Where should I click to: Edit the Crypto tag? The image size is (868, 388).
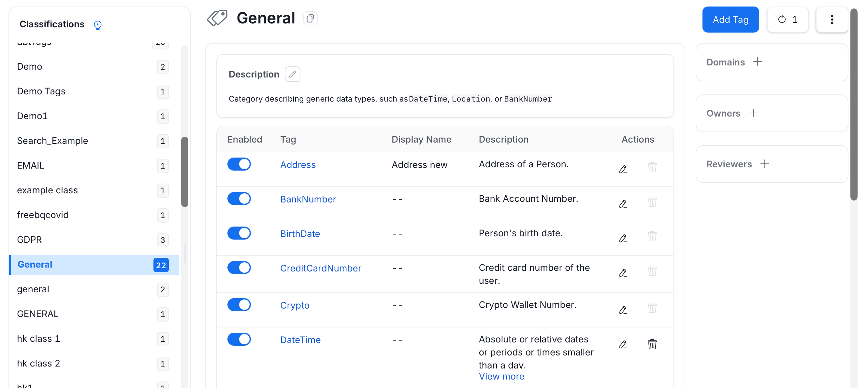623,310
